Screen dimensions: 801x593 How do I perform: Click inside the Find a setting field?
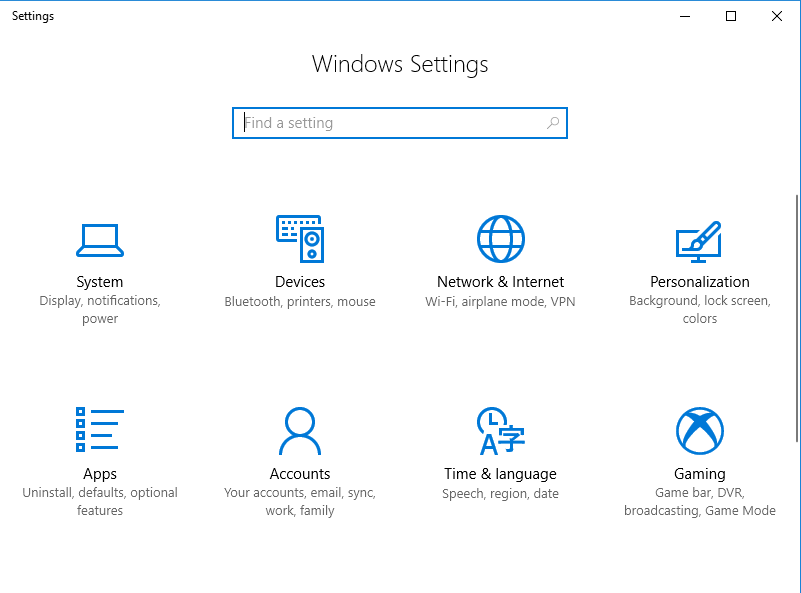point(399,123)
